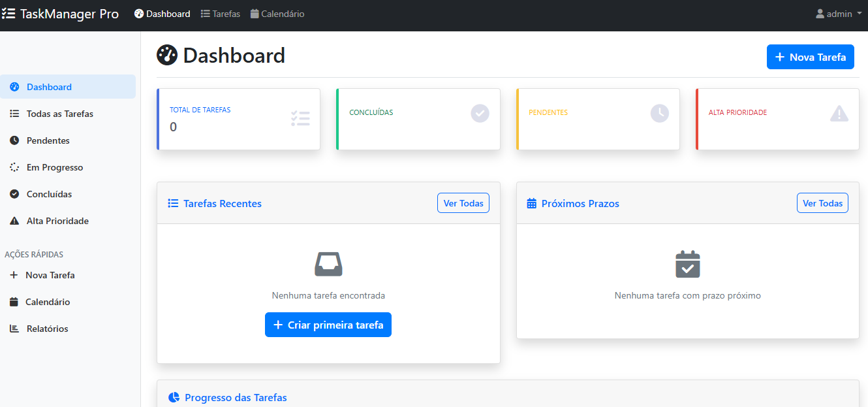Click the TaskManager Pro logo icon
The width and height of the screenshot is (868, 407).
[8, 14]
